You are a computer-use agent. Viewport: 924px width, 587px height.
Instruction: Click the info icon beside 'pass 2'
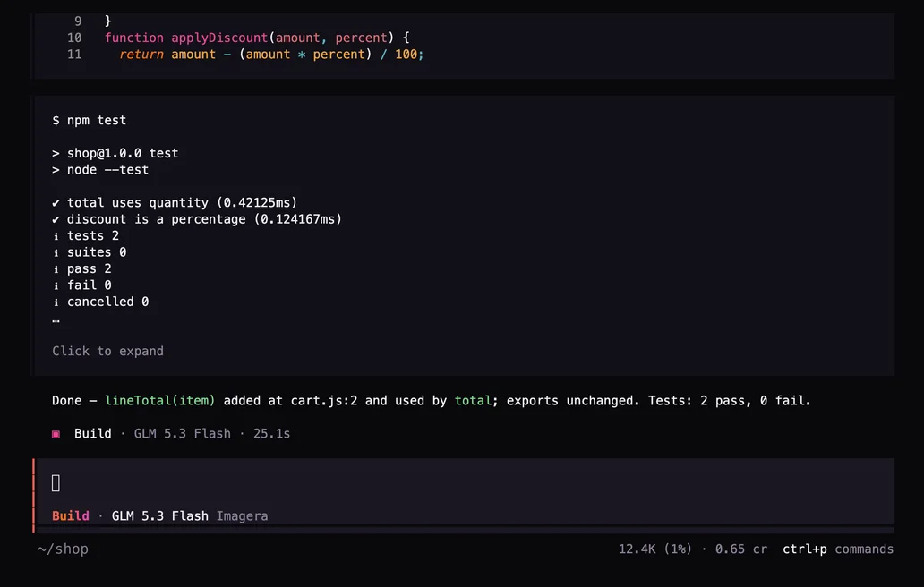(56, 269)
